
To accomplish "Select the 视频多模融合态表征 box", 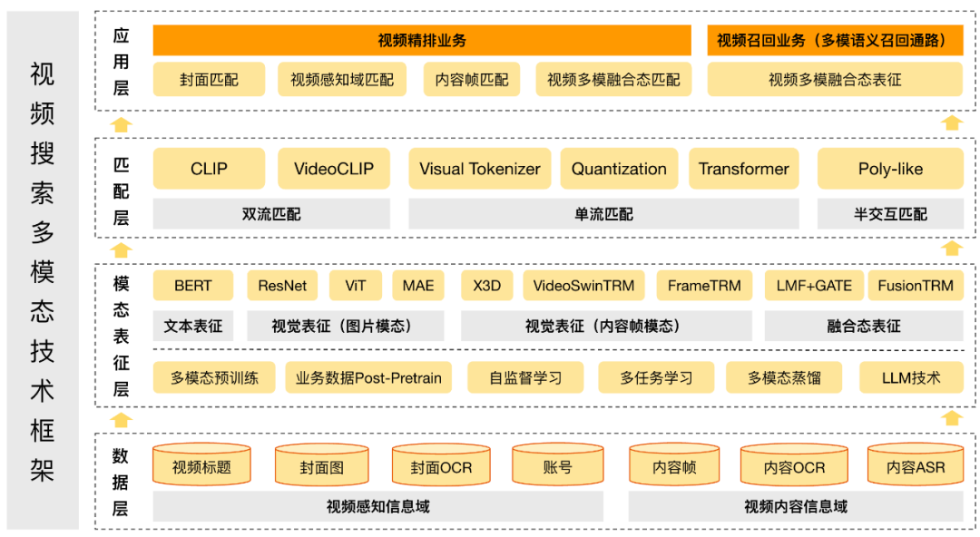I will pyautogui.click(x=835, y=80).
